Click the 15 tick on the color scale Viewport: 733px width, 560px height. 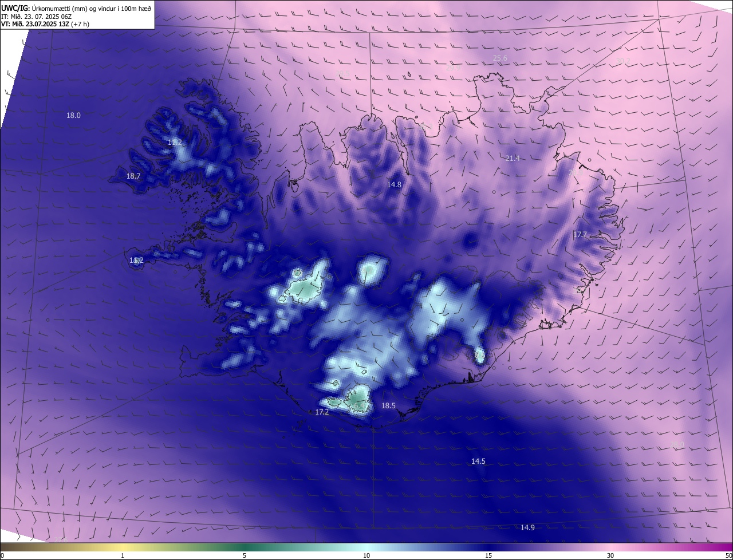[488, 555]
